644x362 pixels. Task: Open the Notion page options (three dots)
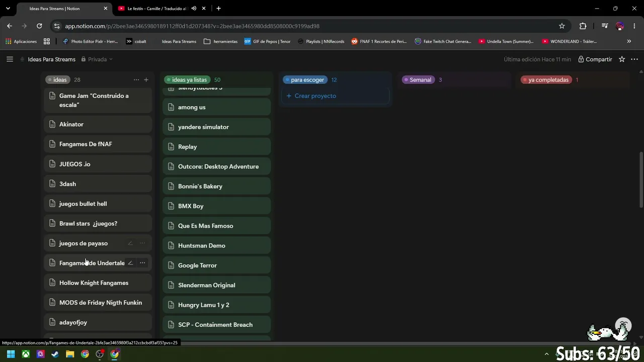(x=634, y=59)
